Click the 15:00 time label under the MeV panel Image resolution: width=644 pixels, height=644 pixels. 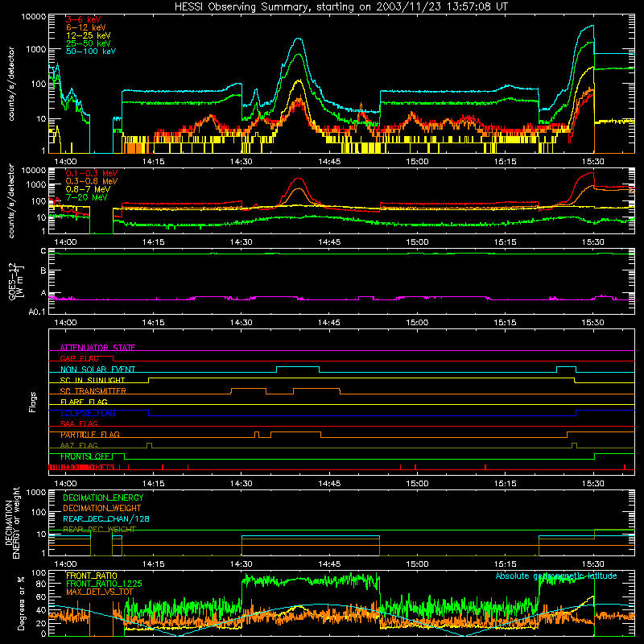click(x=417, y=242)
